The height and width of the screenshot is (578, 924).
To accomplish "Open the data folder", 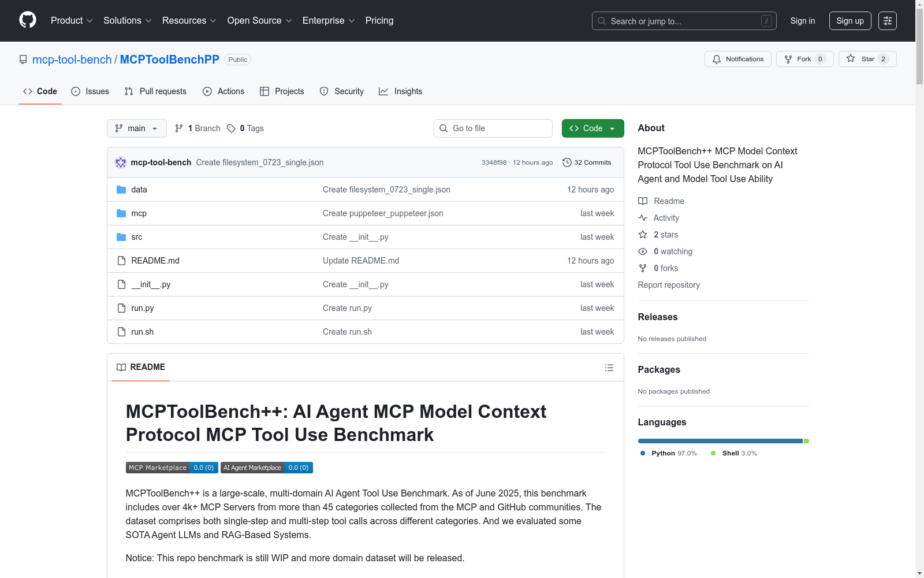I will (139, 190).
